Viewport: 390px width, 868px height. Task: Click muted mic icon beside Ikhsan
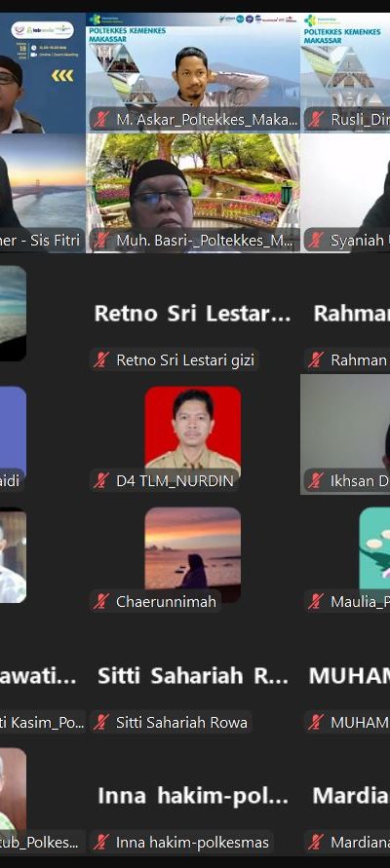click(316, 481)
